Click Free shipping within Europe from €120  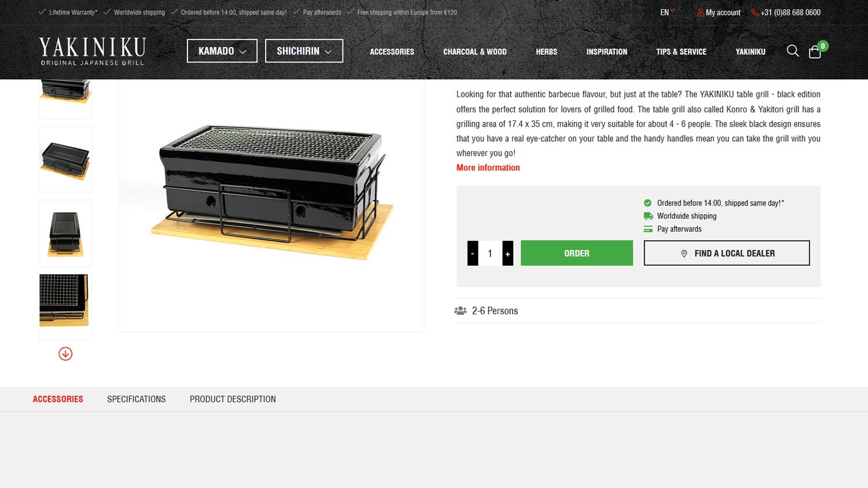407,12
